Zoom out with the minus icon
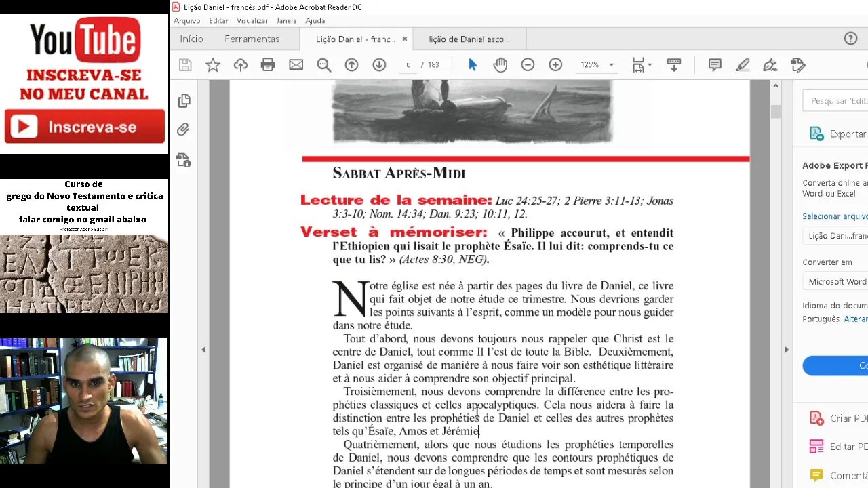This screenshot has width=868, height=488. pos(528,65)
